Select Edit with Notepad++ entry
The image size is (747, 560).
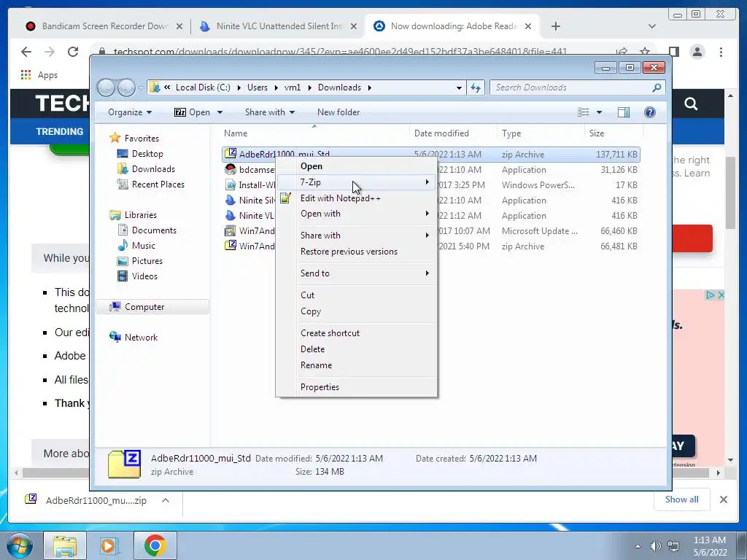click(x=340, y=198)
